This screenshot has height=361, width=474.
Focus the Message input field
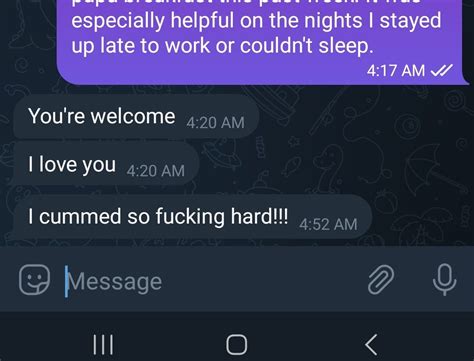213,281
